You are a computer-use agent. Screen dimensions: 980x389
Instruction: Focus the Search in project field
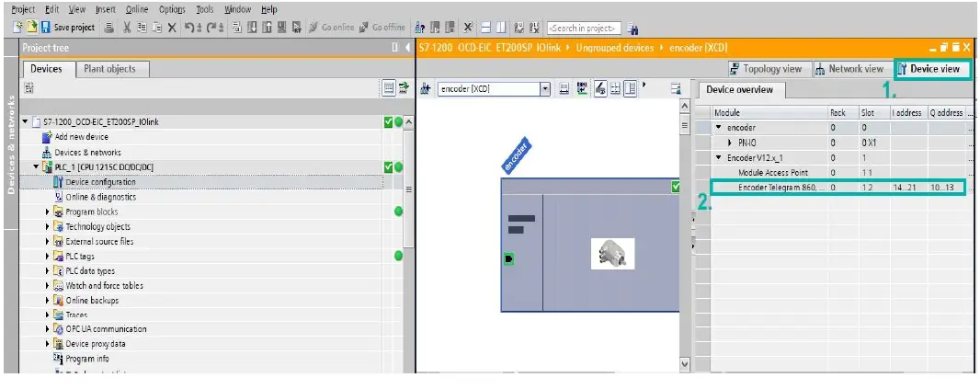(x=584, y=28)
